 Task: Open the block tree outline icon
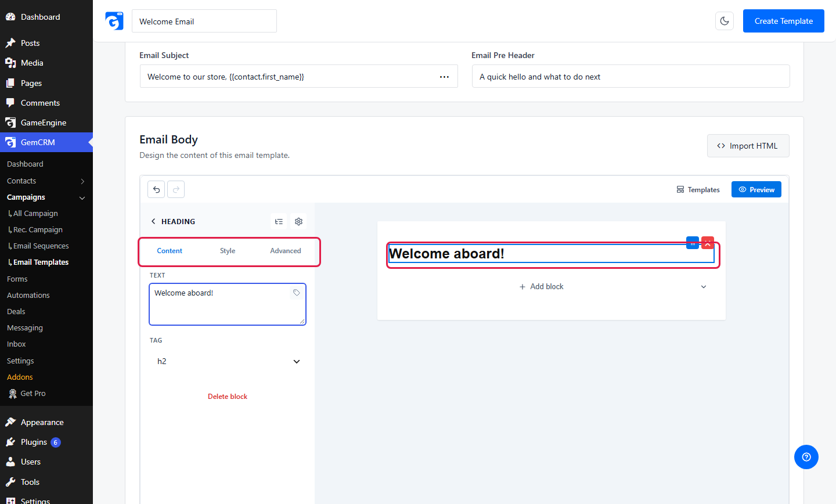click(279, 221)
